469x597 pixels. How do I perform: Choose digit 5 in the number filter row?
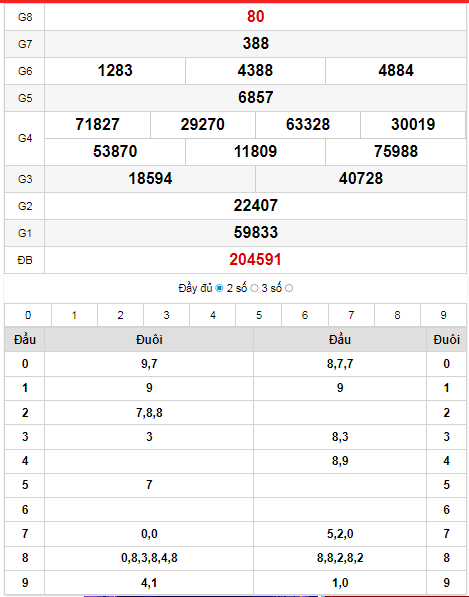(259, 315)
